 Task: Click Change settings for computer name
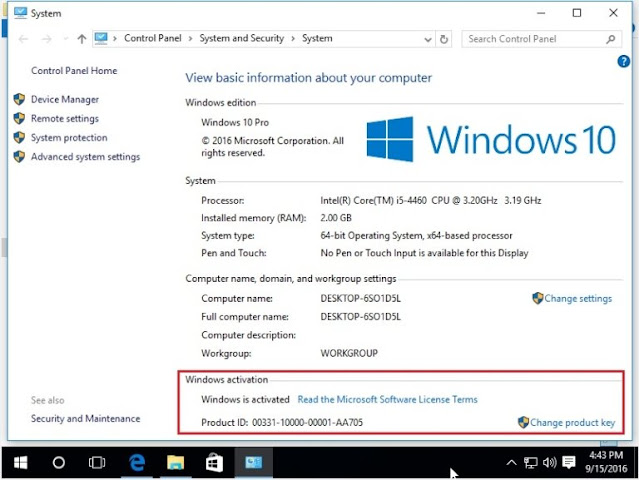coord(578,299)
